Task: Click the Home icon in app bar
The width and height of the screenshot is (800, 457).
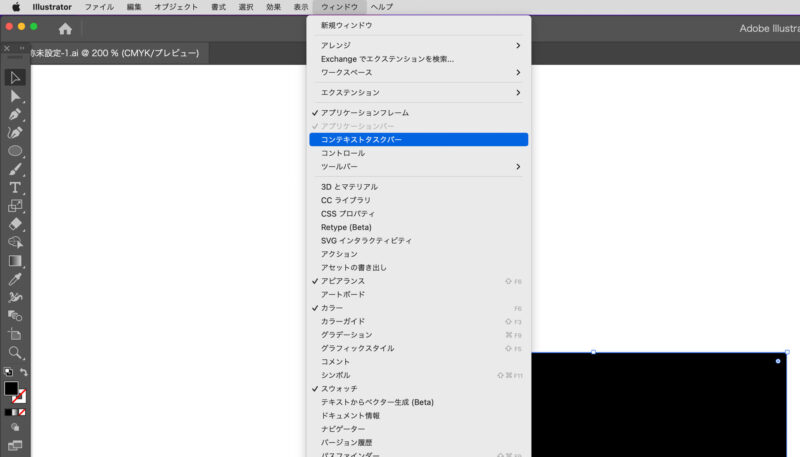Action: click(x=65, y=29)
